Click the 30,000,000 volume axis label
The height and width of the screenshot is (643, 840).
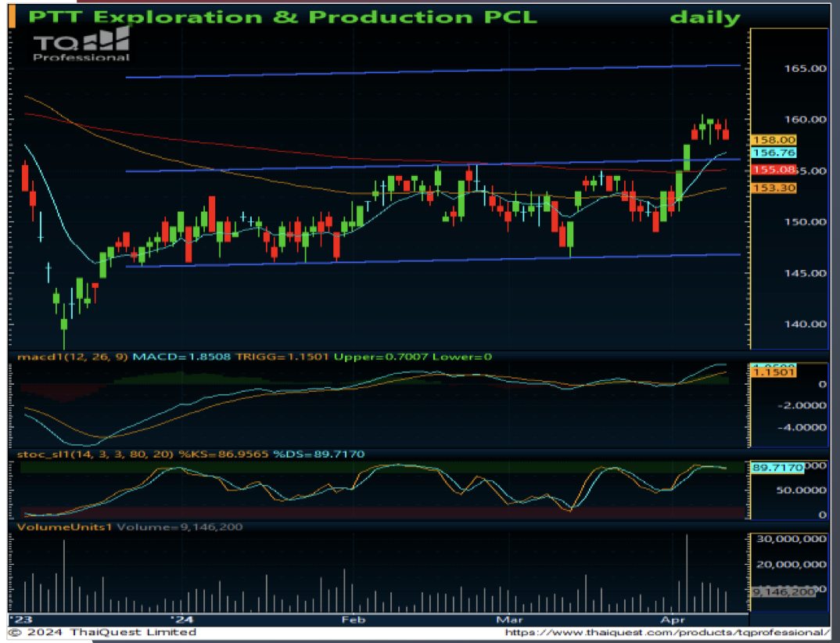[x=792, y=539]
